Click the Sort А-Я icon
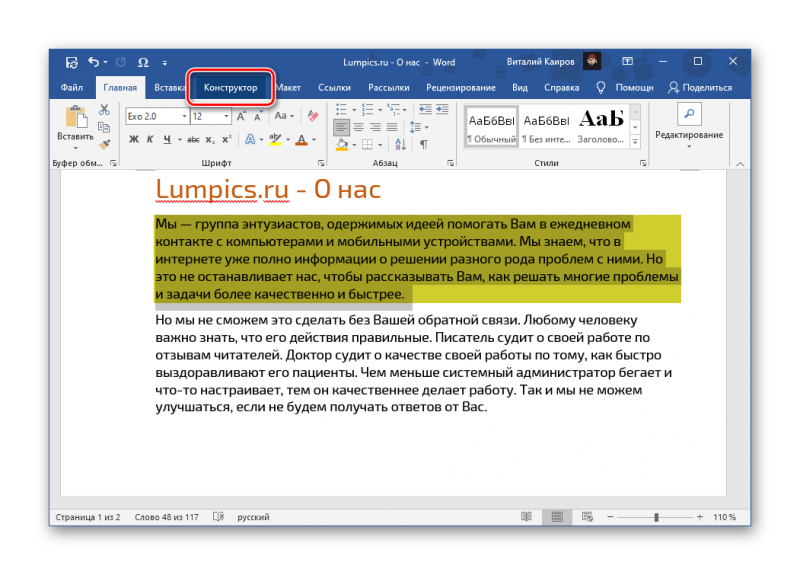 click(x=401, y=145)
